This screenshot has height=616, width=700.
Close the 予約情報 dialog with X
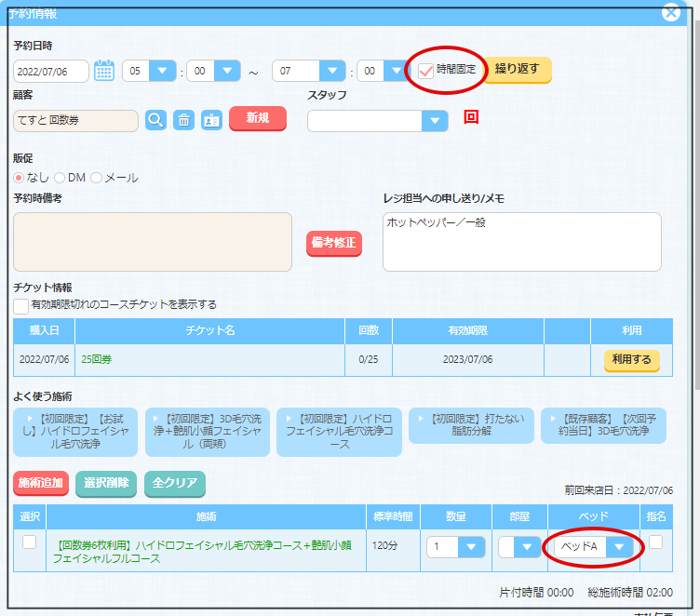[x=670, y=12]
